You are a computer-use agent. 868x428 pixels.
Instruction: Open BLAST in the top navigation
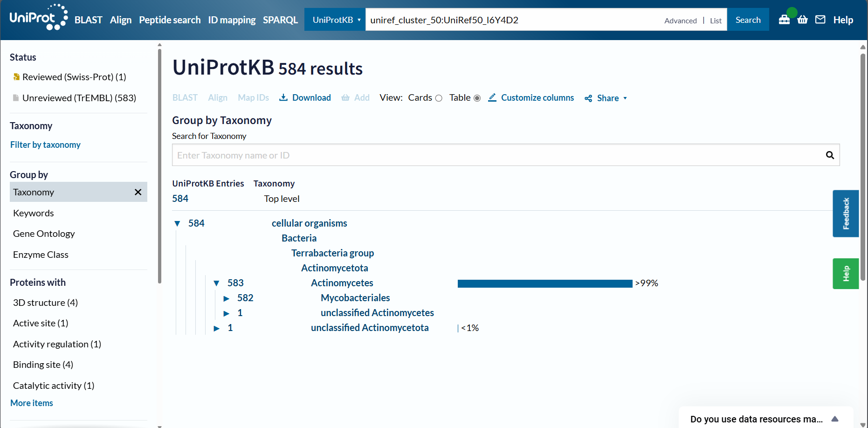88,20
